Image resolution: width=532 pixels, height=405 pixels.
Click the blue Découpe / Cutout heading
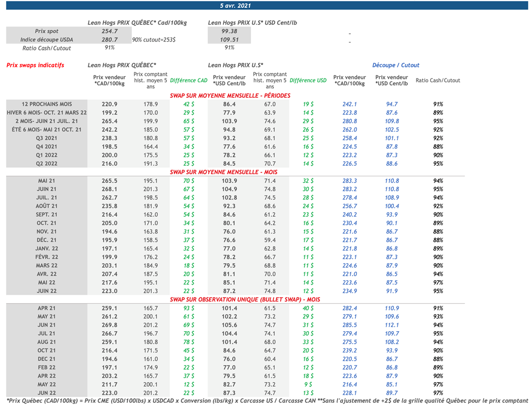pyautogui.click(x=395, y=65)
